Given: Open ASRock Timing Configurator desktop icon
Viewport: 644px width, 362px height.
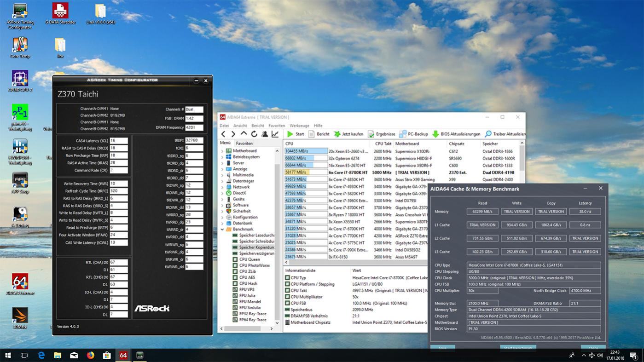Looking at the screenshot, I should pos(20,17).
